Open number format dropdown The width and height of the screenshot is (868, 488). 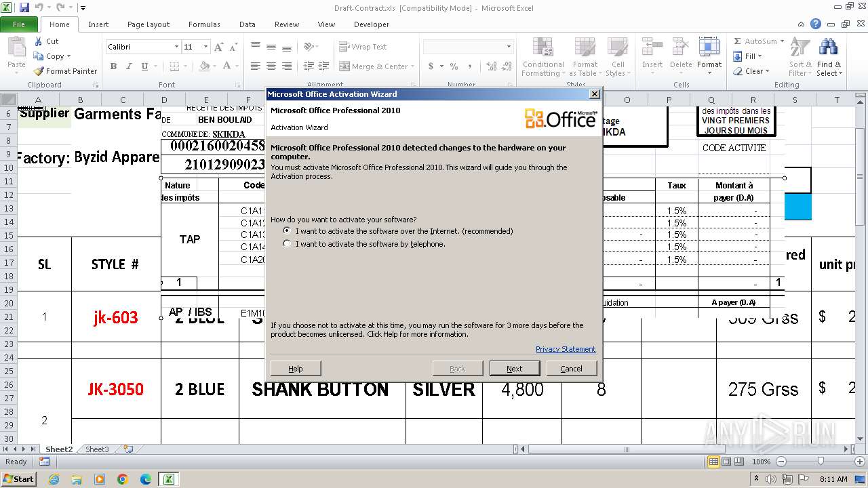tap(509, 47)
